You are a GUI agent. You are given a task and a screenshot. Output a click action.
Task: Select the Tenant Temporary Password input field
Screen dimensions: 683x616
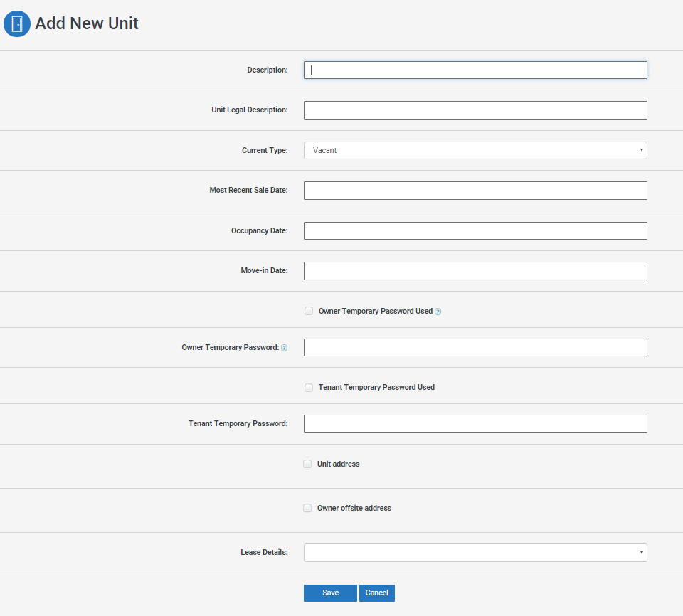(x=475, y=424)
